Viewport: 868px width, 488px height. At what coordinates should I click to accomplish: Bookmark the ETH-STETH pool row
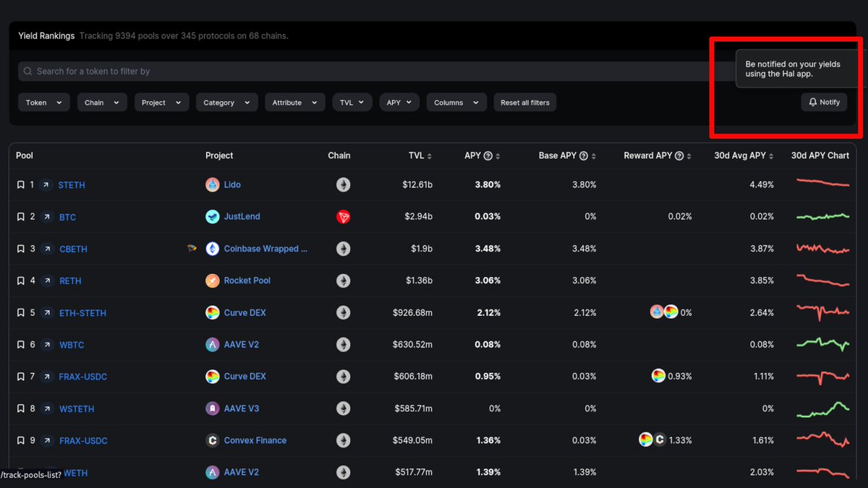(x=20, y=313)
